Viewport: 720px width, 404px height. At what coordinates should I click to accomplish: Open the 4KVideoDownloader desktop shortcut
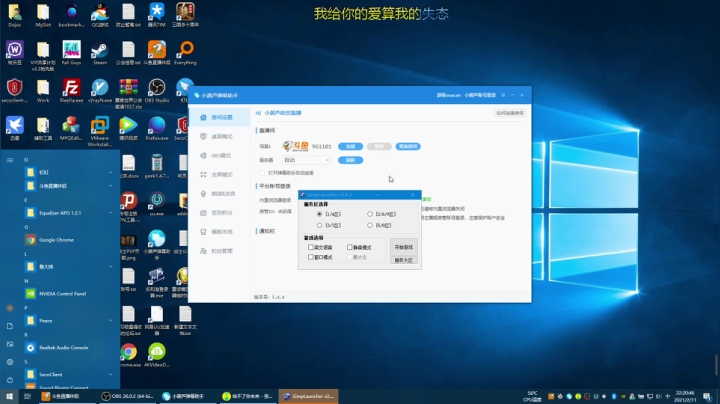tap(157, 355)
